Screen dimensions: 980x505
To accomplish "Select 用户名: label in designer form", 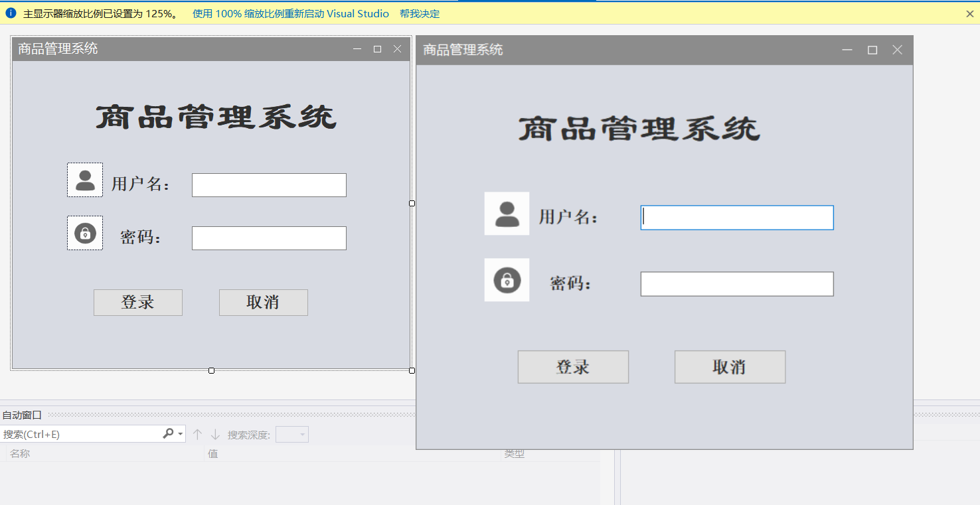I will 141,184.
